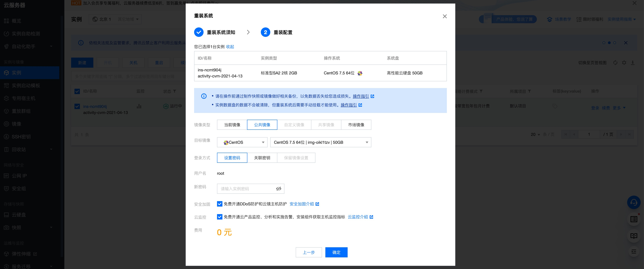Choose 关联密钥 login method
Viewport: 644px width, 269px height.
coord(262,158)
